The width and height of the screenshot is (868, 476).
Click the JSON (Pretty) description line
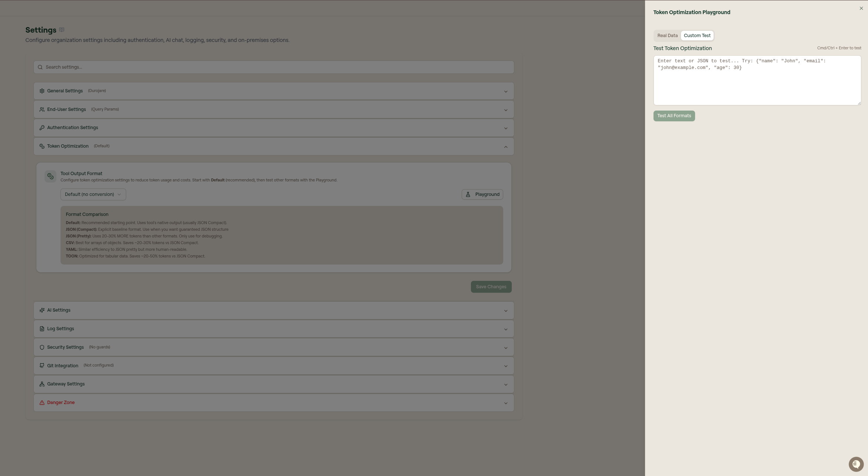coord(144,236)
